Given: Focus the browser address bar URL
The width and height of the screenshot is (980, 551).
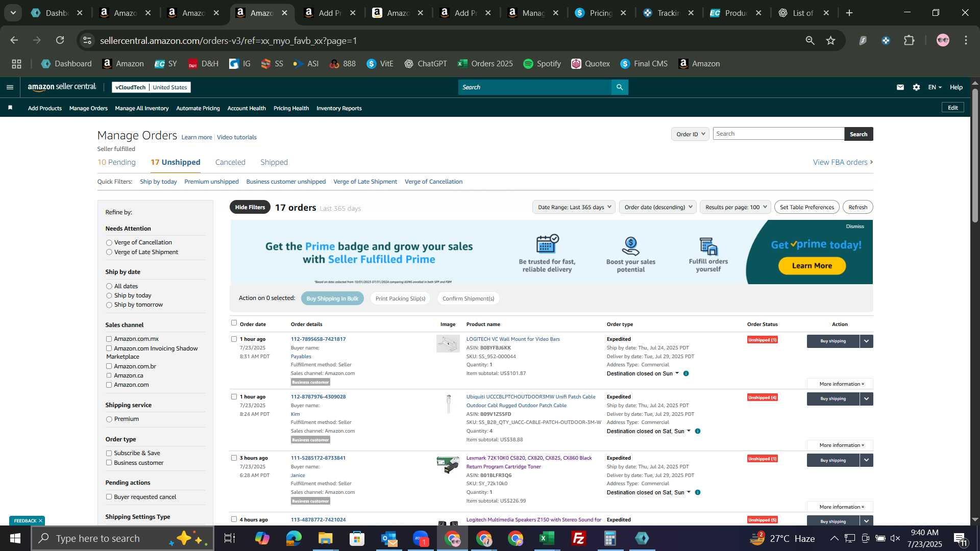Looking at the screenshot, I should coord(228,40).
